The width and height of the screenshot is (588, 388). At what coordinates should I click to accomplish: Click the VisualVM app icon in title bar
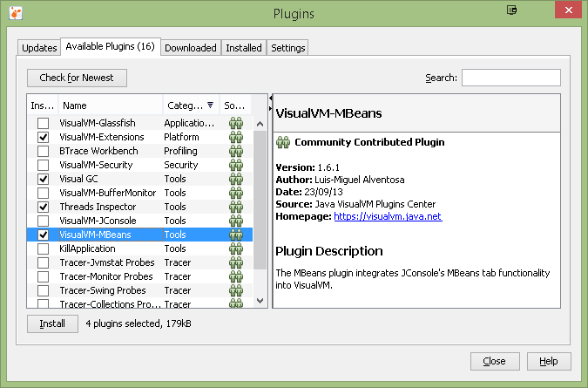(x=16, y=13)
